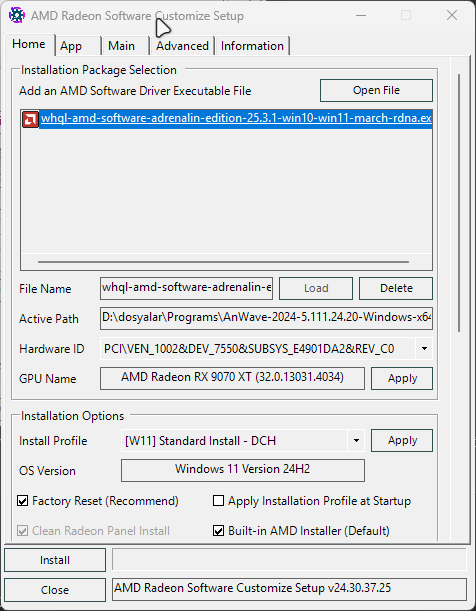
Task: Expand the Install Profile dropdown arrow
Action: point(356,441)
